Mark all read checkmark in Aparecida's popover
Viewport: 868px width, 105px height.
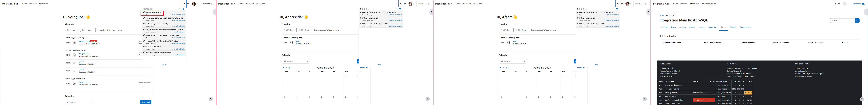[396, 9]
